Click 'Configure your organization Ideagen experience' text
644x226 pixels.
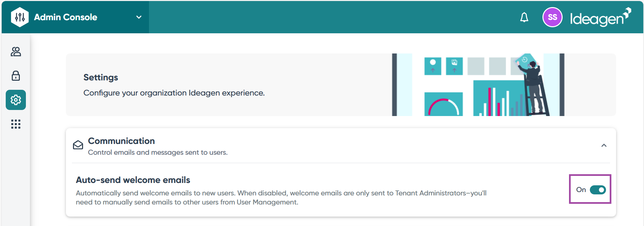(174, 93)
